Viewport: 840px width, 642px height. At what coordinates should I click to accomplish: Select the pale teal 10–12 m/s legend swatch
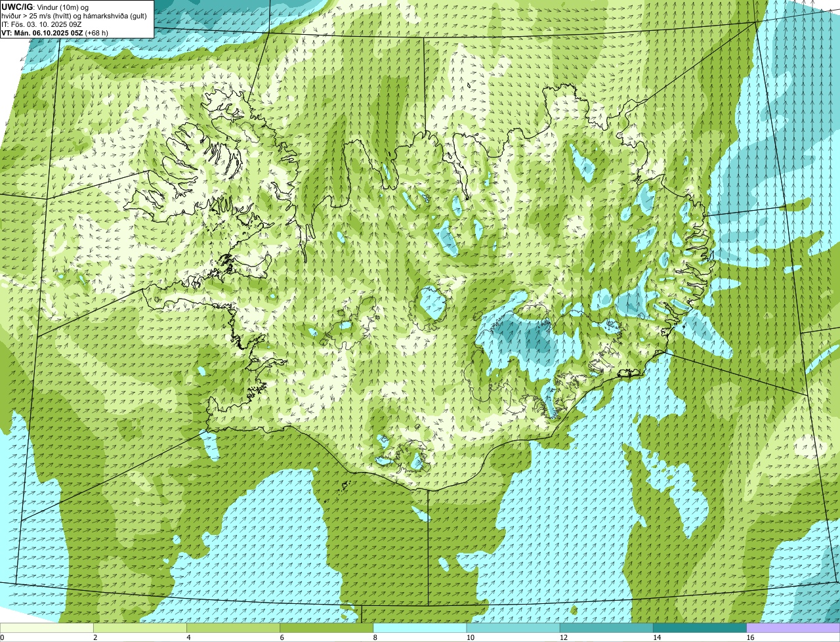pos(513,628)
